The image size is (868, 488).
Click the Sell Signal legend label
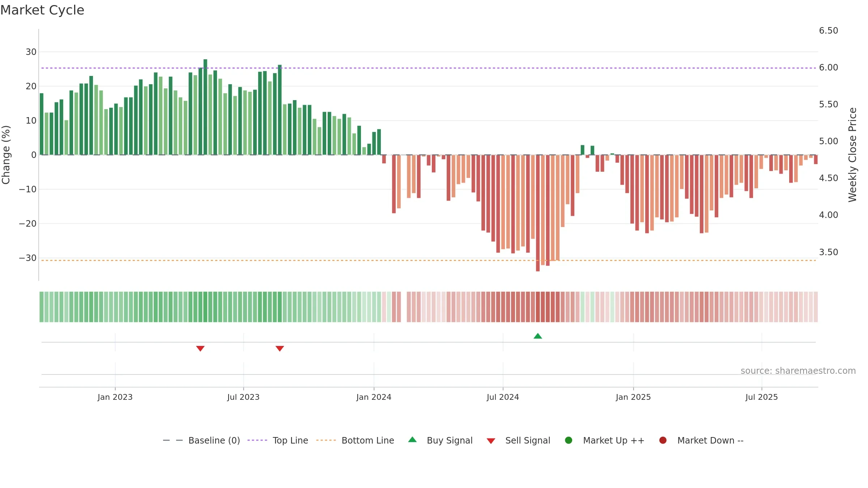(x=528, y=440)
